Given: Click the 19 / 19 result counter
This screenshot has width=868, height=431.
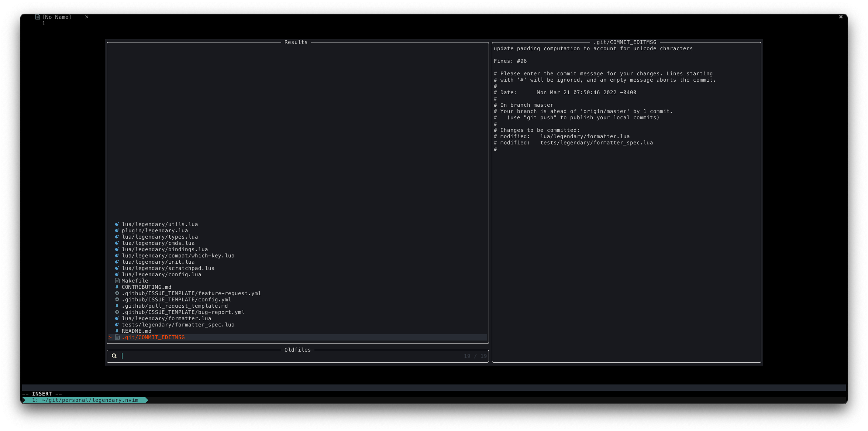Looking at the screenshot, I should click(x=475, y=356).
